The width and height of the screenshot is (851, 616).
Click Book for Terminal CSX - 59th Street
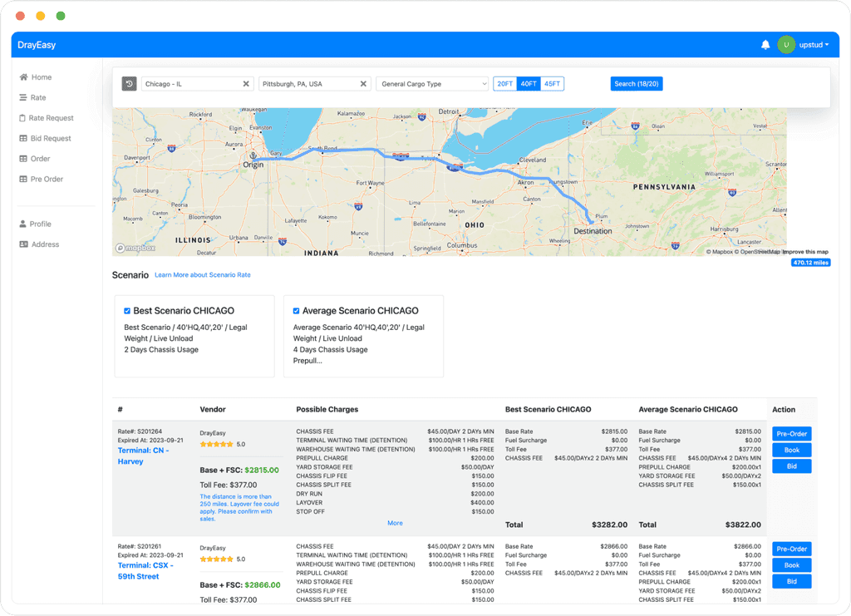791,565
